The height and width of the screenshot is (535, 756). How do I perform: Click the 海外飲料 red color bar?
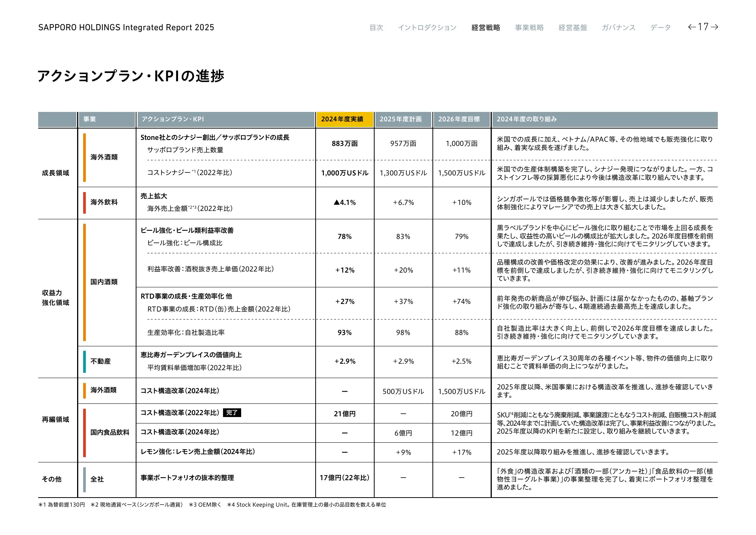coord(85,203)
